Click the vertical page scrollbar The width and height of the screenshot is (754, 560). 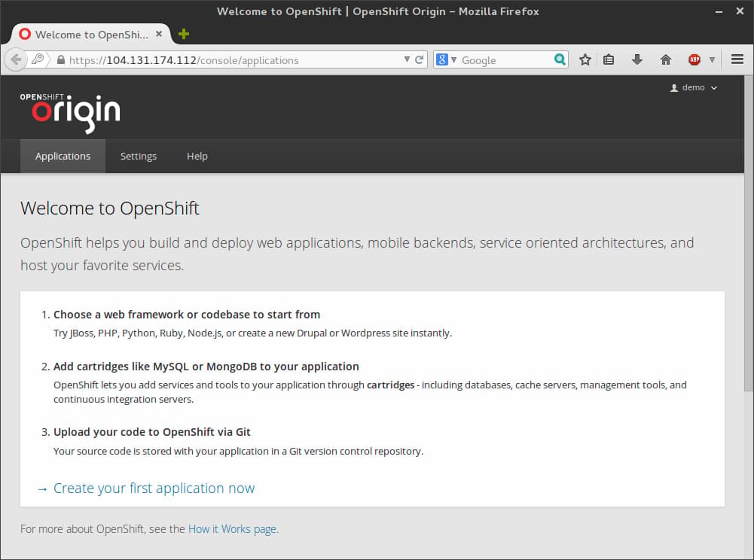[x=749, y=234]
